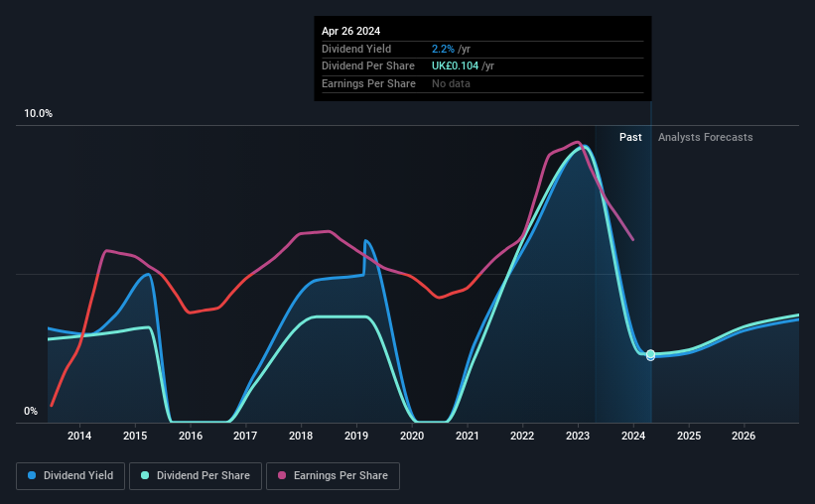Click the 2021 x-axis label
815x504 pixels.
pos(468,436)
